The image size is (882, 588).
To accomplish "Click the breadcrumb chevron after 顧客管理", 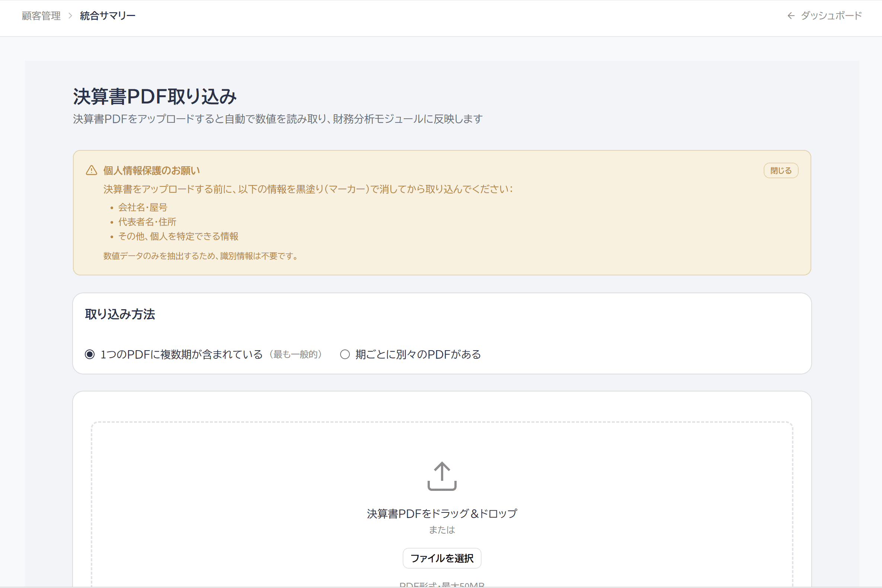I will tap(70, 16).
